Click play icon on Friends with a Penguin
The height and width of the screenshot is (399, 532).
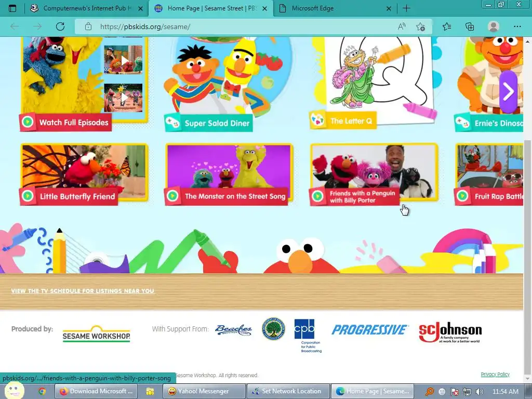point(317,196)
